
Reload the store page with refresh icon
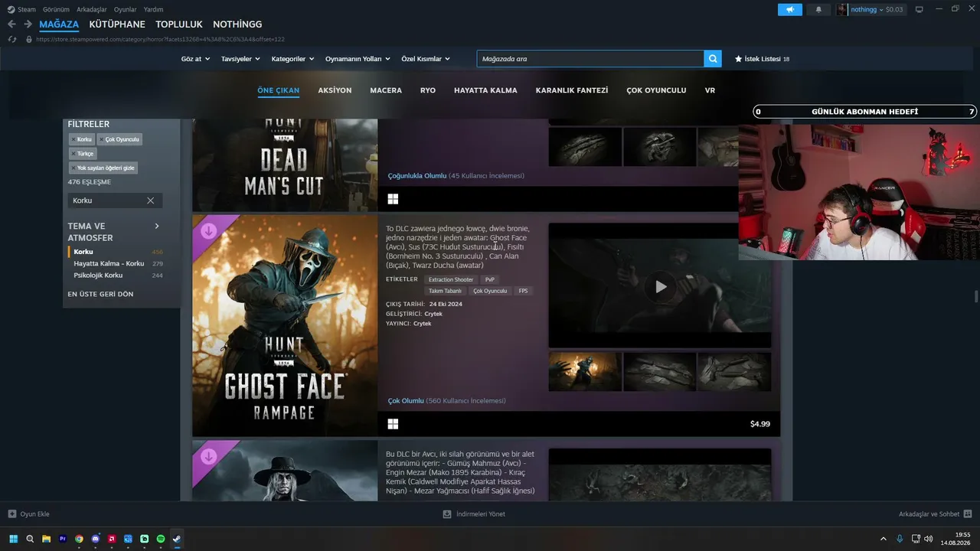(11, 39)
